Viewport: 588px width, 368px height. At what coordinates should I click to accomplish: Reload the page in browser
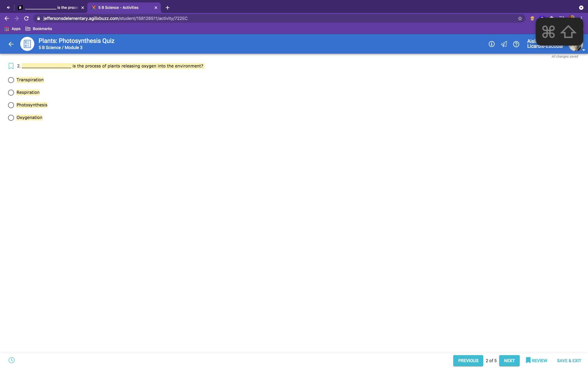click(x=26, y=18)
